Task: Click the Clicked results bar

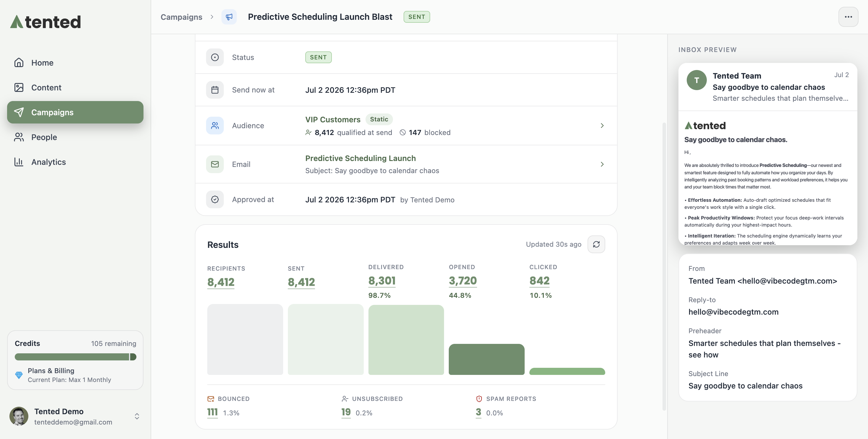Action: 567,371
